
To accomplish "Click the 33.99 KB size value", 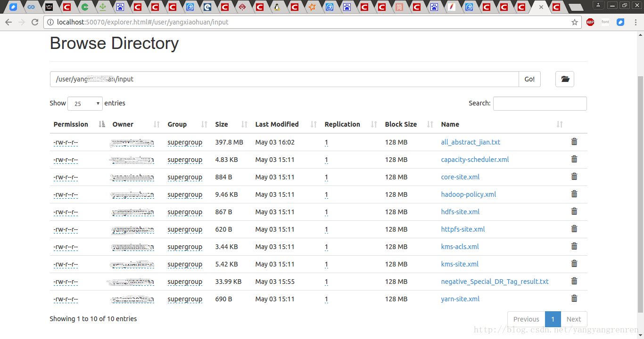I will pyautogui.click(x=228, y=282).
